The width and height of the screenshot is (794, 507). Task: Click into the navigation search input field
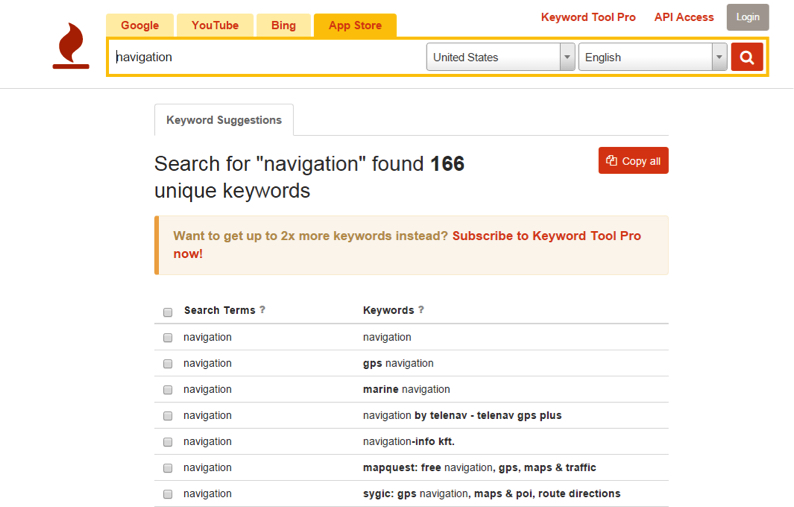click(x=265, y=57)
